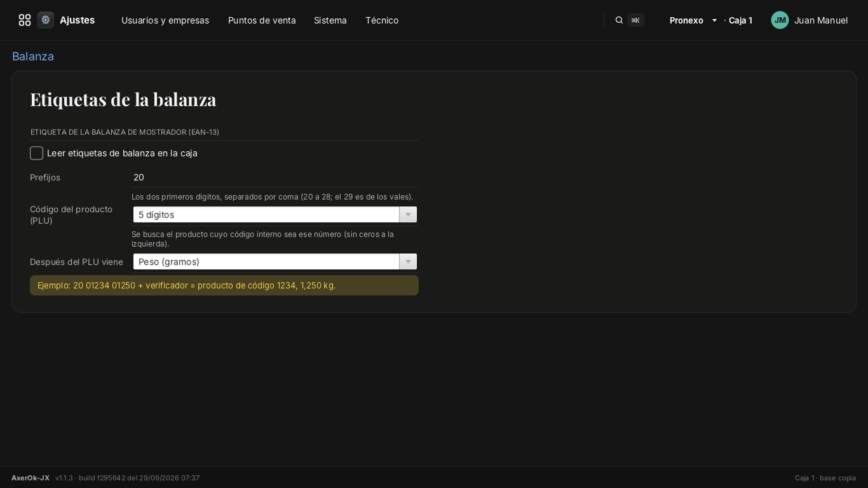Expand the Pronexo company selector arrow

714,20
